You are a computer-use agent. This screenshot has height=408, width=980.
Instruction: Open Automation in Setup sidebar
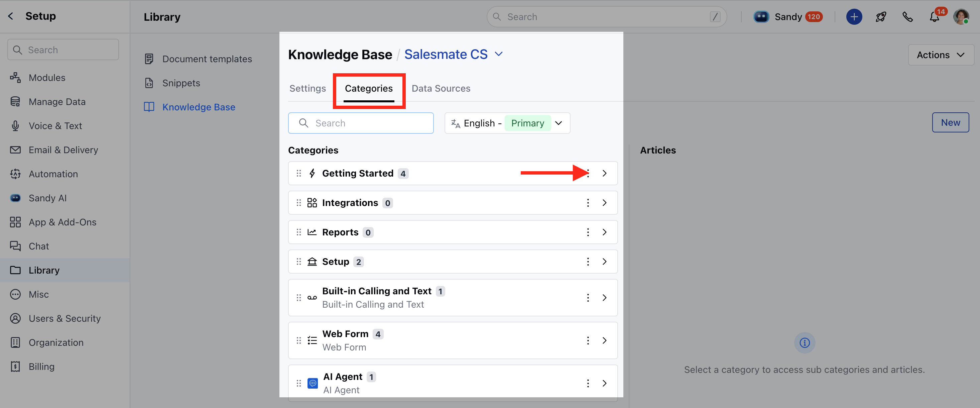coord(53,174)
